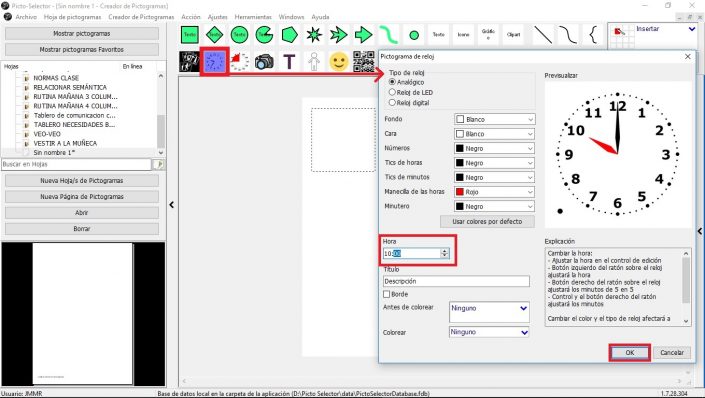This screenshot has width=705, height=398.
Task: Expand the Insertar panel dropdown
Action: (x=692, y=29)
